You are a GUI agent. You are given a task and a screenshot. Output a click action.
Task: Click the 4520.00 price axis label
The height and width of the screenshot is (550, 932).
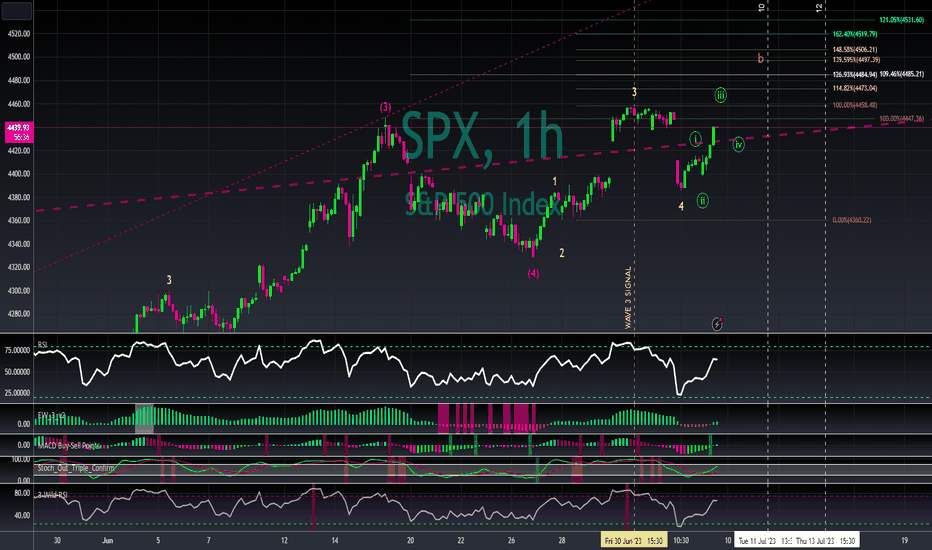tap(18, 34)
